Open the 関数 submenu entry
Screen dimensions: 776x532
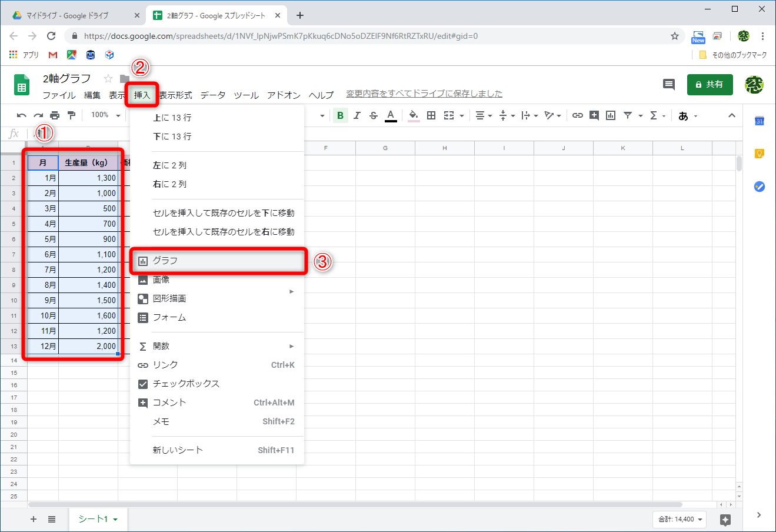click(217, 346)
